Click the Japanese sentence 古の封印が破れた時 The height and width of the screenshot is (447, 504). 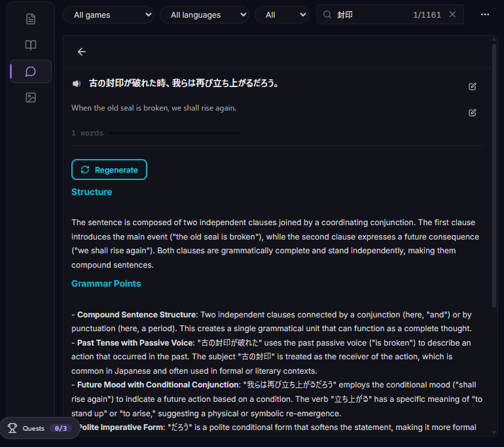(184, 83)
